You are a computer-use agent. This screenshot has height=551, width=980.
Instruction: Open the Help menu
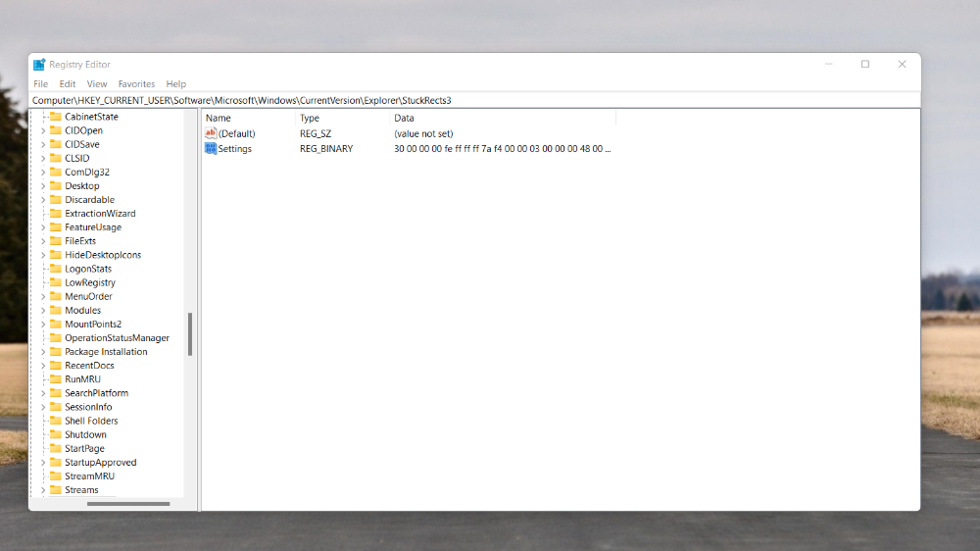tap(175, 84)
